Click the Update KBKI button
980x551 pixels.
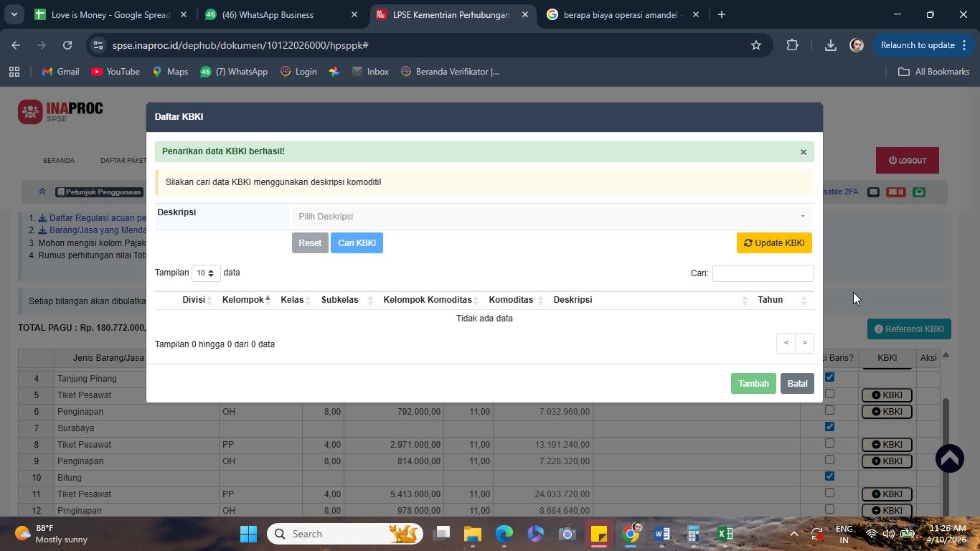774,243
